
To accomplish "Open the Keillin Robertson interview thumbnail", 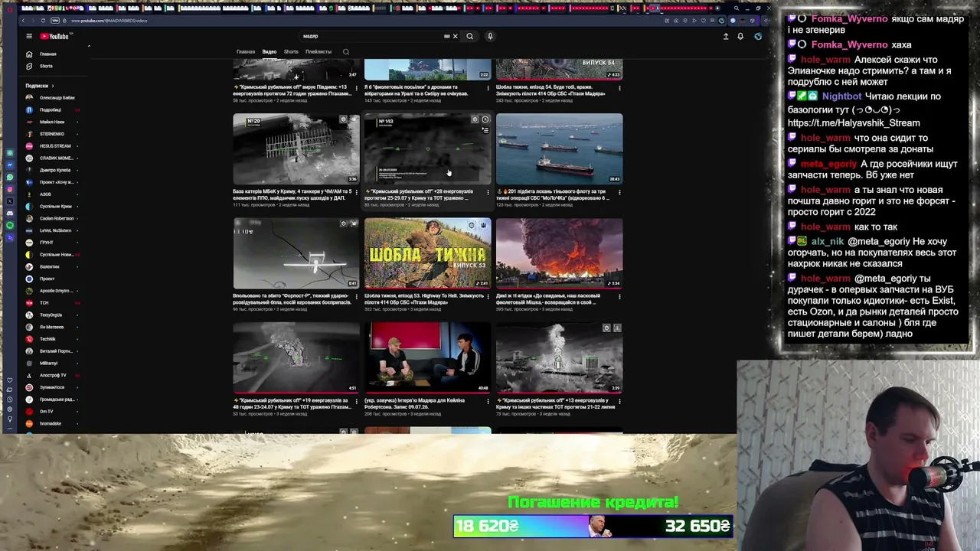I will click(x=428, y=357).
